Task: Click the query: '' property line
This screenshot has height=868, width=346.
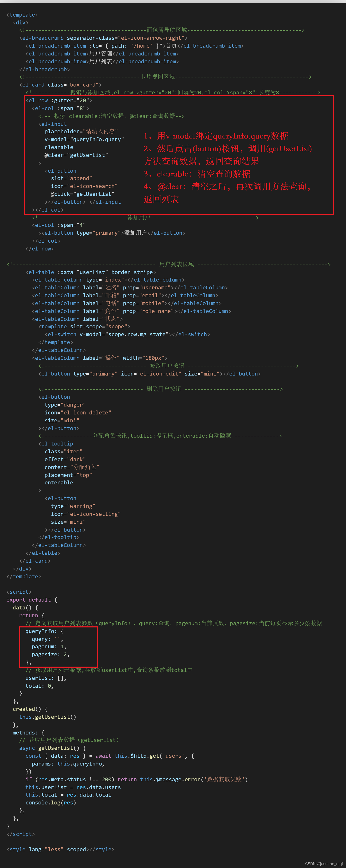Action: pyautogui.click(x=47, y=639)
